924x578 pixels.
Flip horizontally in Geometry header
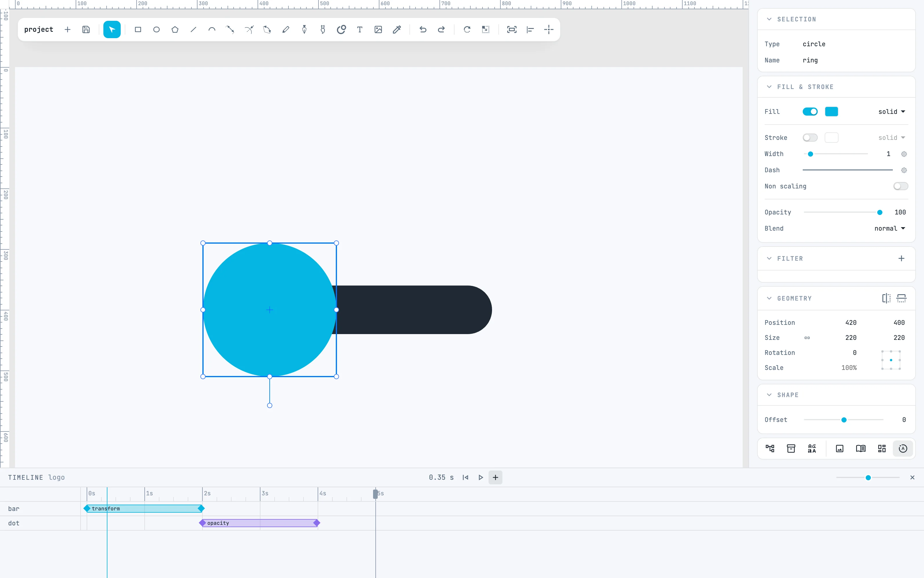(x=886, y=298)
